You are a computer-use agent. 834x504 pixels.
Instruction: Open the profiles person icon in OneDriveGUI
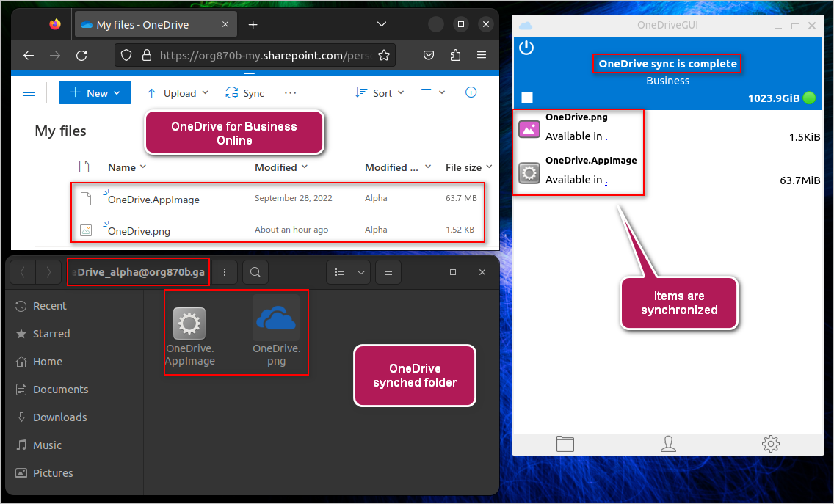point(668,444)
